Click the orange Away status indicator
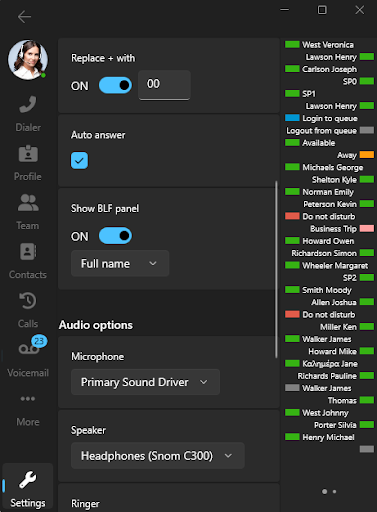The width and height of the screenshot is (377, 512). coord(367,155)
